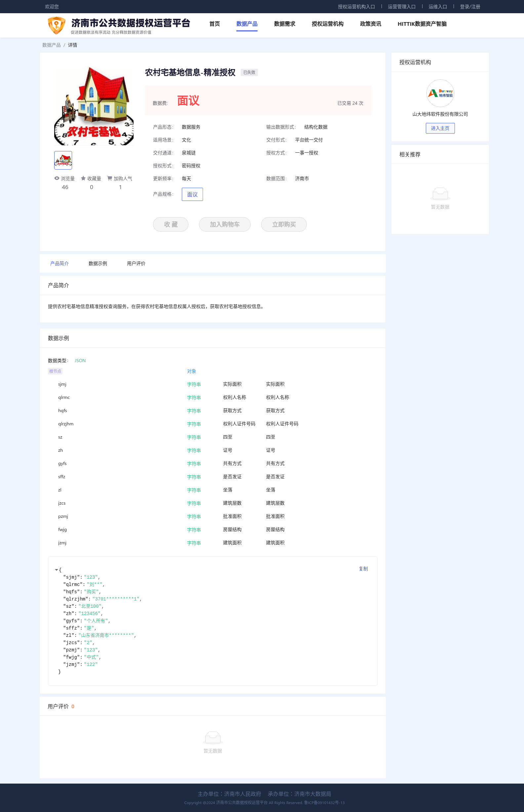524x812 pixels.
Task: Open the 数据需求 navigation menu item
Action: pyautogui.click(x=284, y=24)
